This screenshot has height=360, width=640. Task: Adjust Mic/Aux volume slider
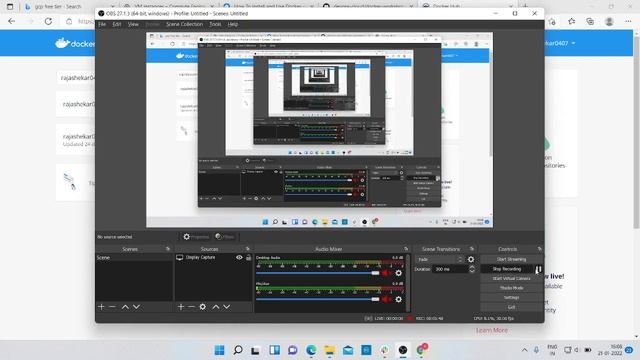318,299
